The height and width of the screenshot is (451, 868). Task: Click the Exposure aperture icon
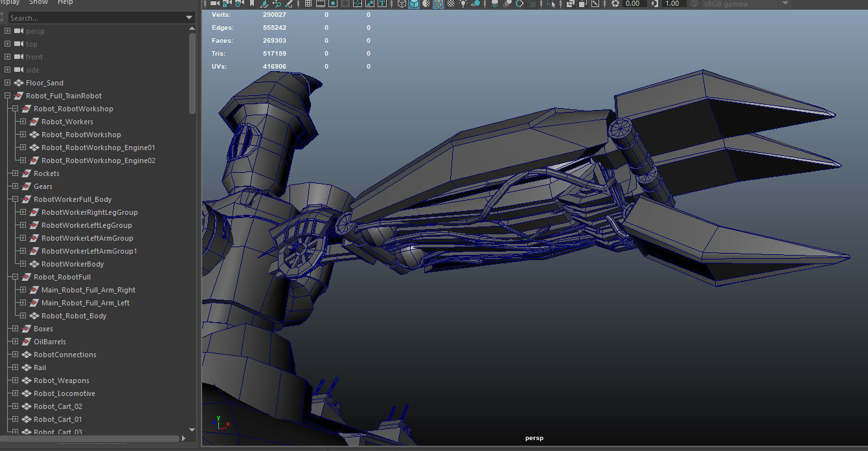[x=615, y=3]
